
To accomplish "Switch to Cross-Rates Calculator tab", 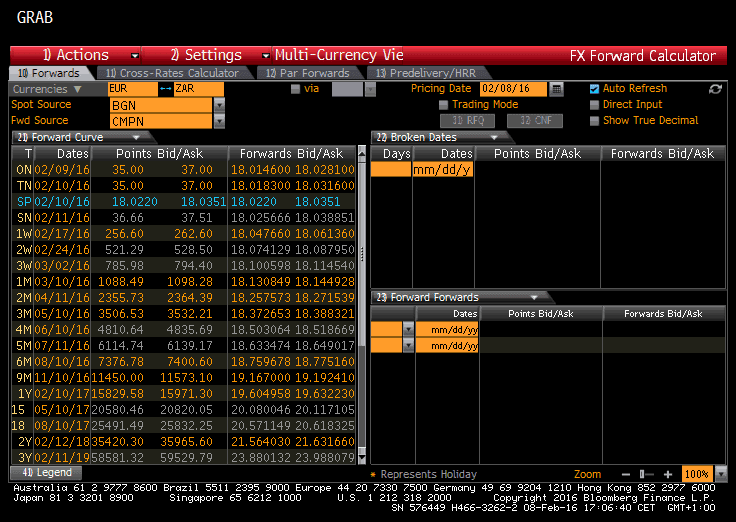I will tap(172, 73).
